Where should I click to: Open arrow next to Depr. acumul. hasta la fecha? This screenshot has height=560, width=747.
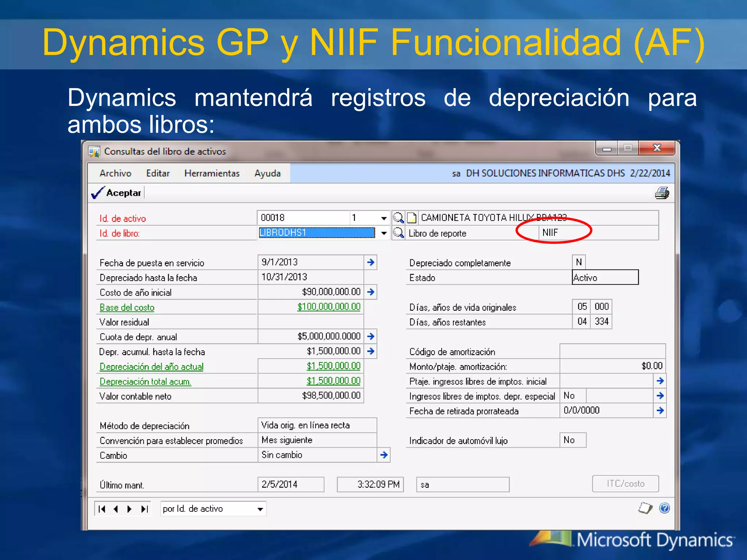[x=371, y=351]
